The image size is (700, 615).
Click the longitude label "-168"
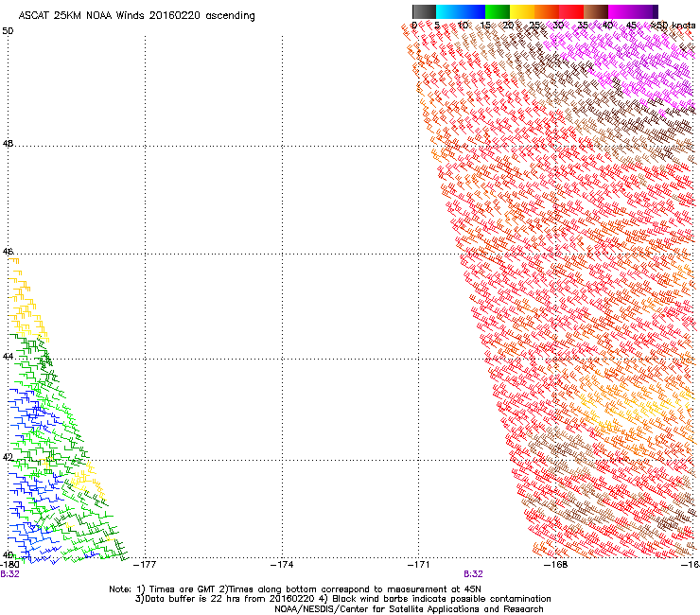tap(556, 565)
